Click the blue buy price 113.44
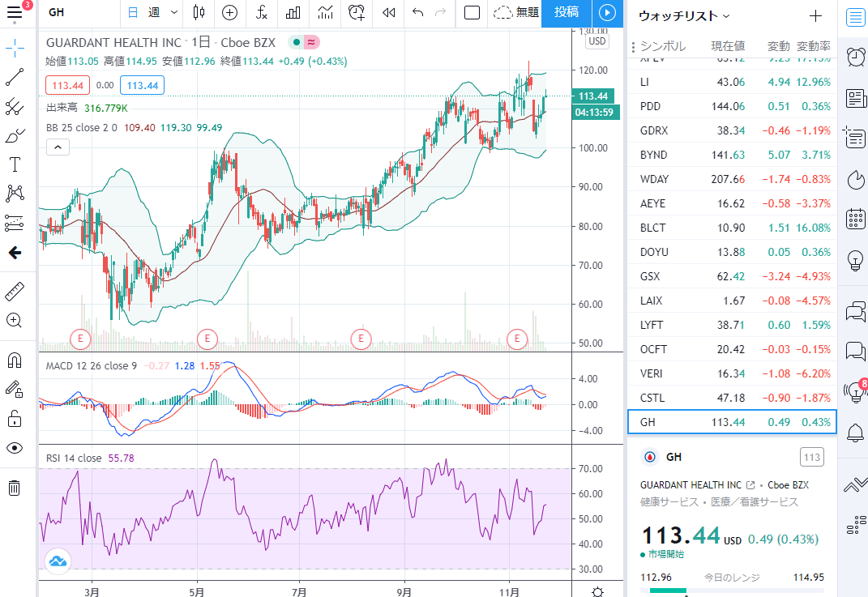 coord(143,85)
